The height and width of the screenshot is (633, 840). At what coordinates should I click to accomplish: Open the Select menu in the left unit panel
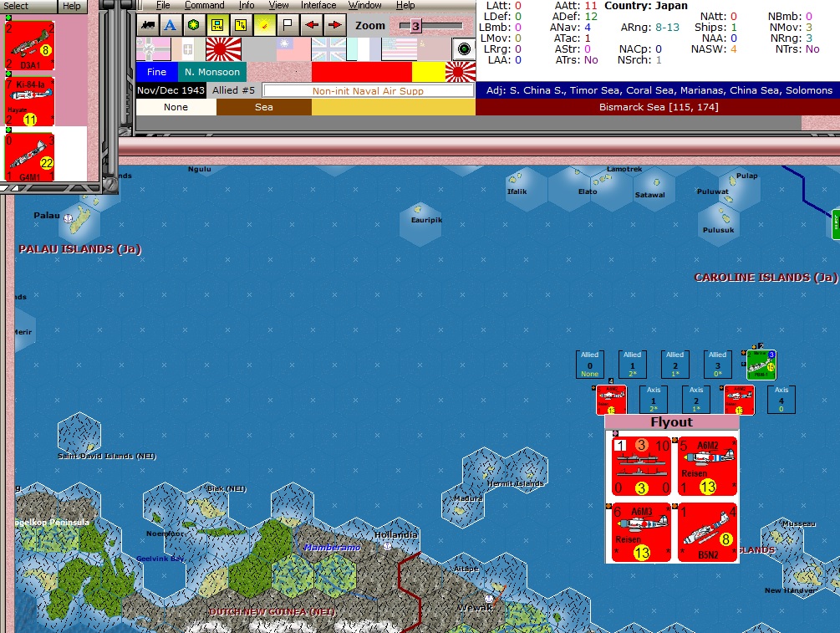[16, 6]
